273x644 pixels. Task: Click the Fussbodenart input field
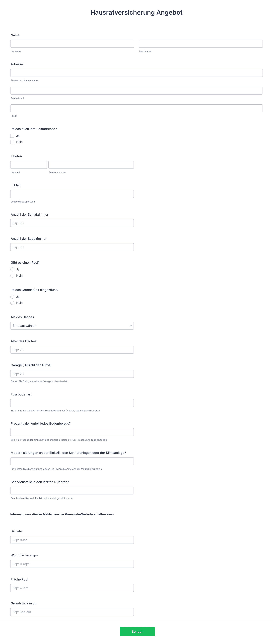pyautogui.click(x=72, y=403)
